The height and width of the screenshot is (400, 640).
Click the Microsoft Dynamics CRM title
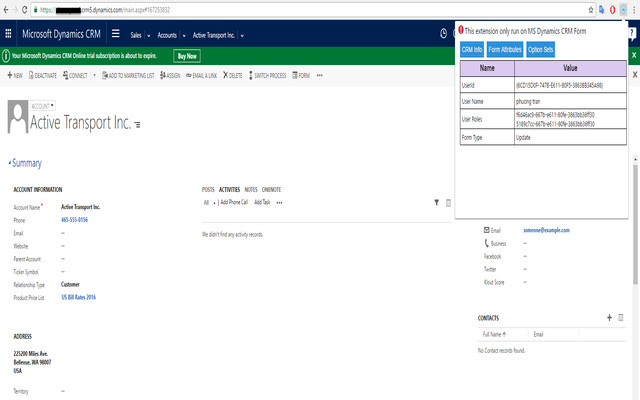click(61, 34)
